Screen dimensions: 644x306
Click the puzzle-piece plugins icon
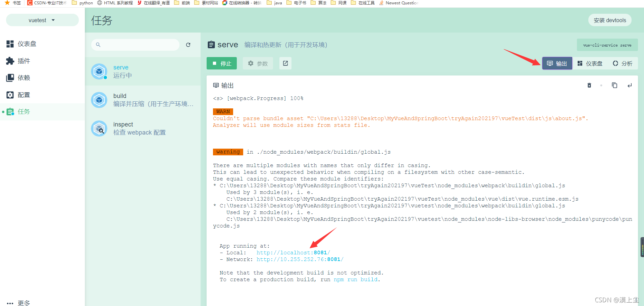point(10,61)
